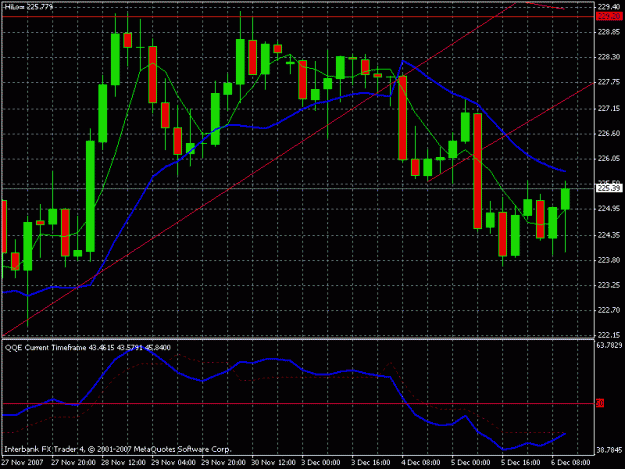Select the red 50 level line in QQE

(x=299, y=404)
